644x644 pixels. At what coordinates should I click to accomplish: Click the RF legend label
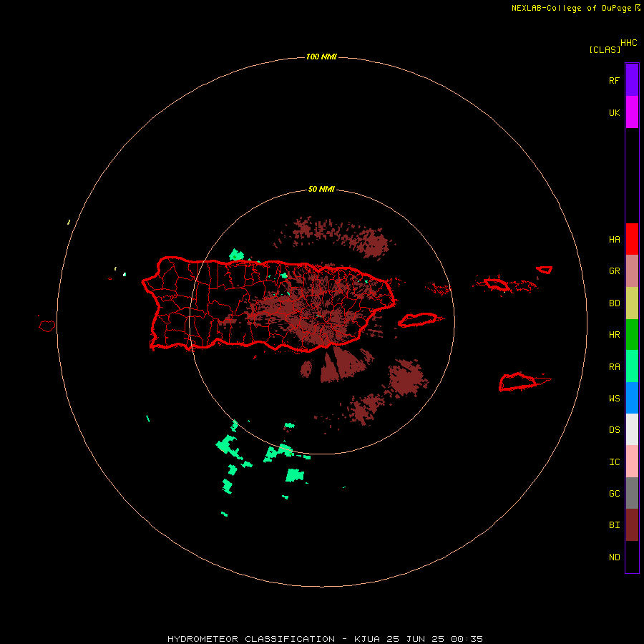point(614,80)
